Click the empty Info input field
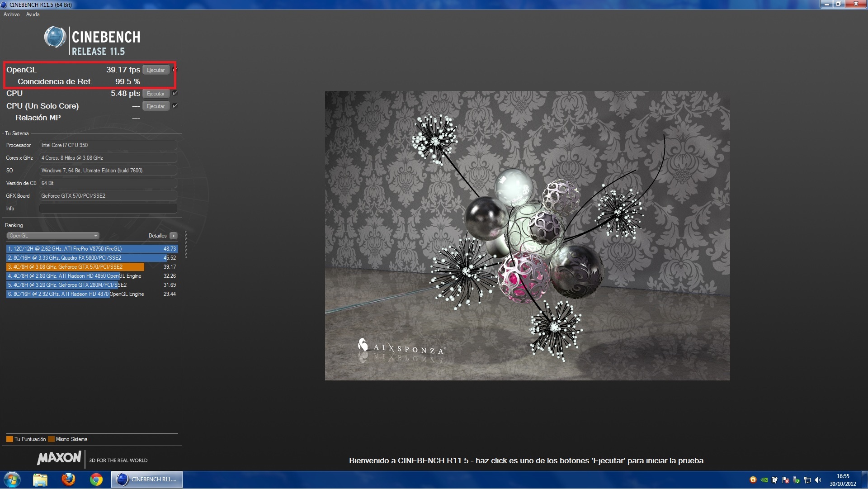 pyautogui.click(x=108, y=209)
